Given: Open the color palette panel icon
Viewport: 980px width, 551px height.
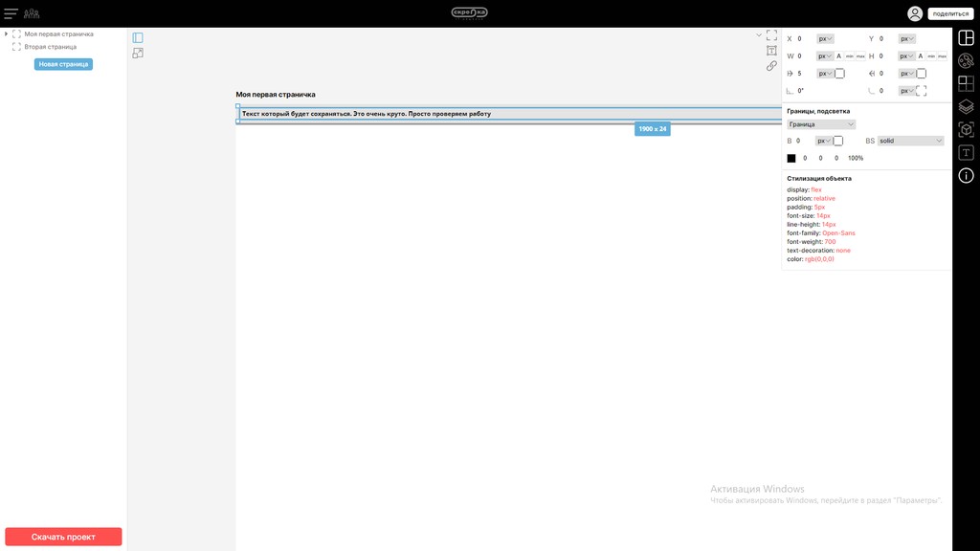Looking at the screenshot, I should tap(967, 60).
